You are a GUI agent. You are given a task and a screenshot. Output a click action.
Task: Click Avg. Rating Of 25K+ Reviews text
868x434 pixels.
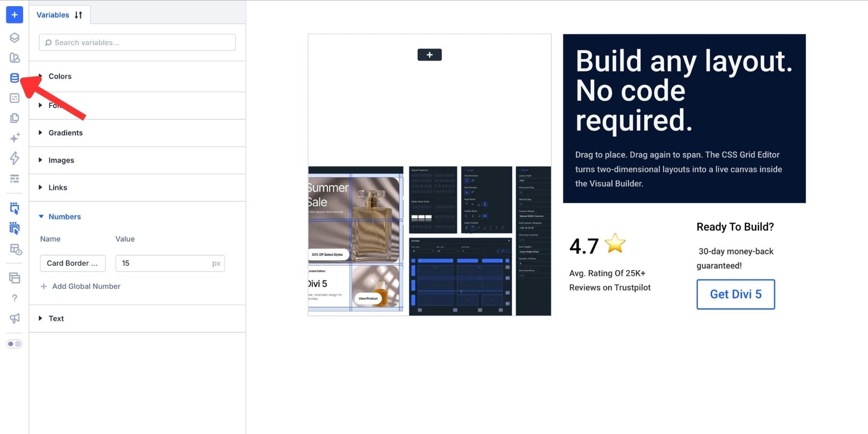tap(610, 280)
